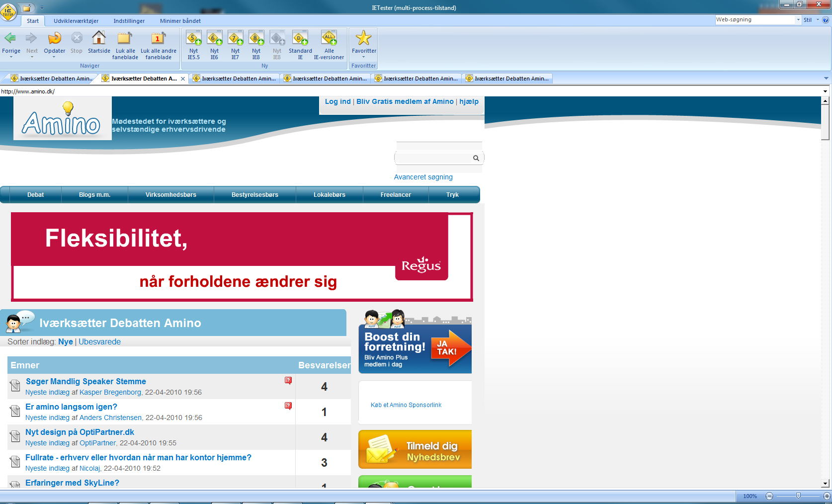Open thread Er amino langsom igen?
The width and height of the screenshot is (832, 504).
[71, 407]
